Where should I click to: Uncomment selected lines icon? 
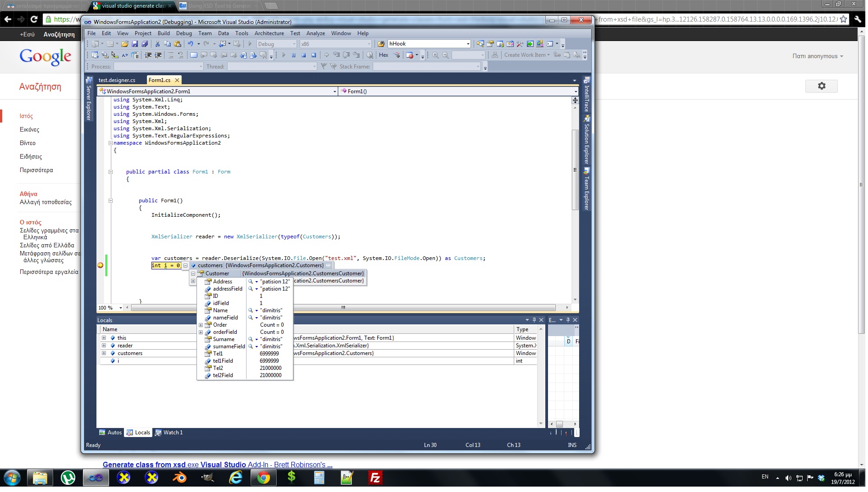(181, 55)
